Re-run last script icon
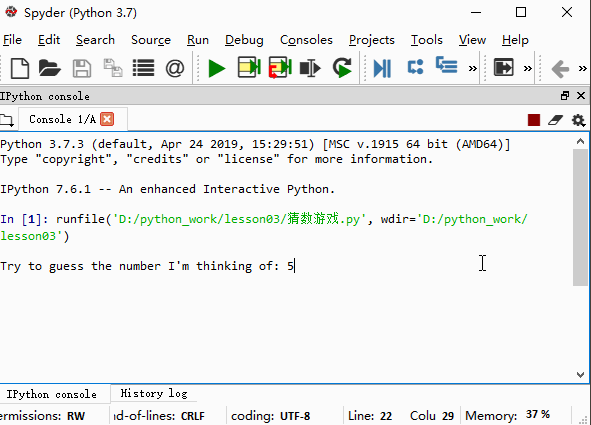The width and height of the screenshot is (591, 425). coord(342,68)
